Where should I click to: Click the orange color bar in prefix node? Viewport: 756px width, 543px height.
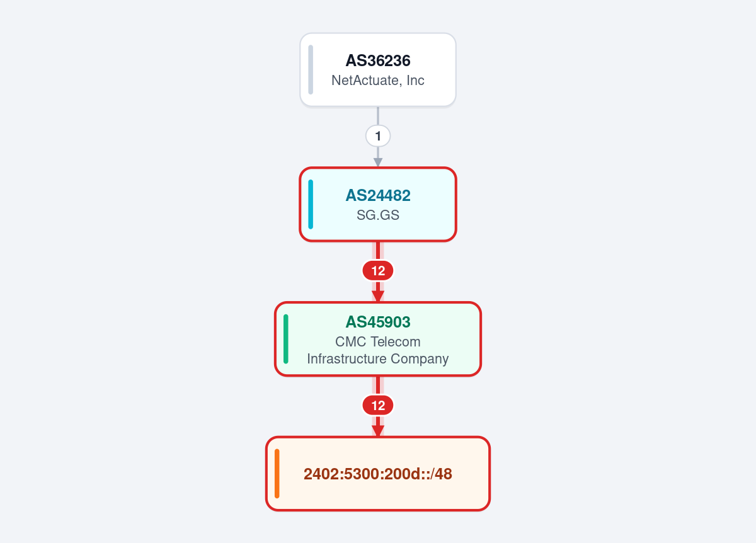point(277,474)
